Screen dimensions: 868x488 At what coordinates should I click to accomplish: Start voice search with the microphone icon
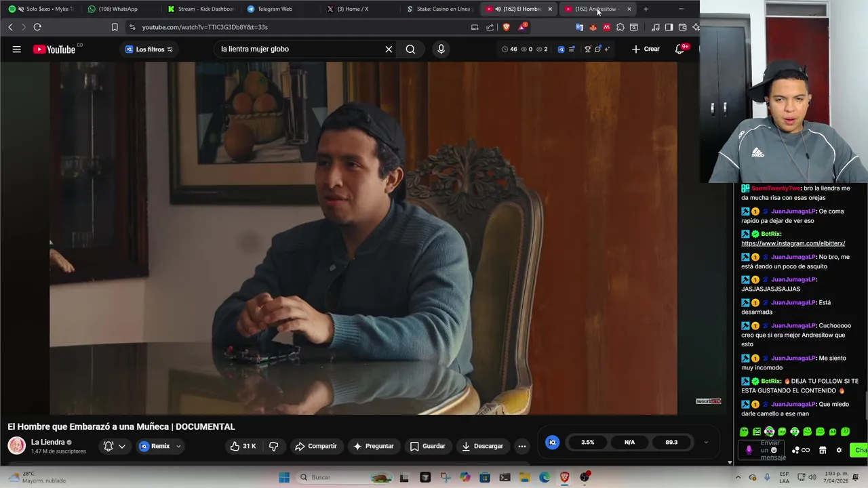coord(441,49)
